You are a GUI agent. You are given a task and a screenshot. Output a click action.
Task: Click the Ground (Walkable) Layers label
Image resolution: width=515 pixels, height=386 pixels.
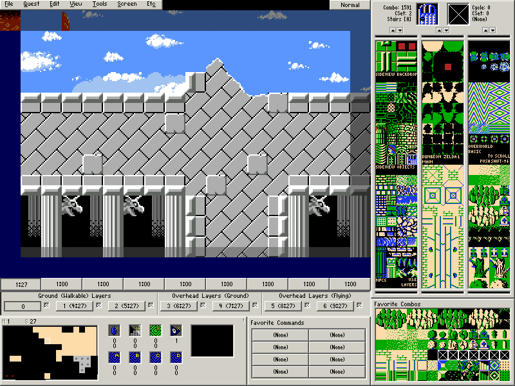tap(74, 296)
